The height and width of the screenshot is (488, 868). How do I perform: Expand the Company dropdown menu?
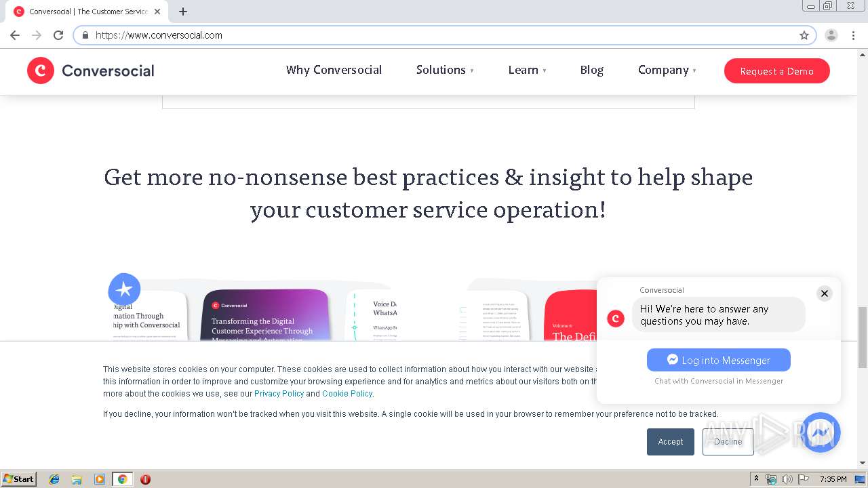click(667, 70)
